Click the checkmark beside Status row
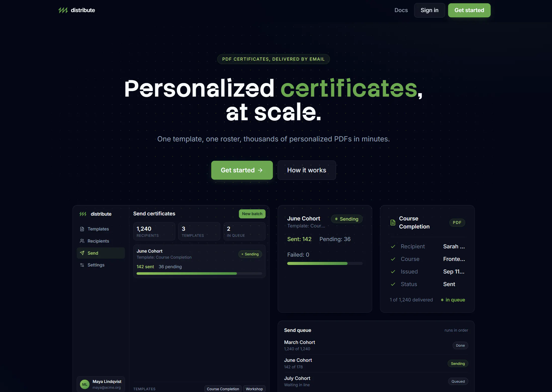This screenshot has height=392, width=552. coord(393,284)
